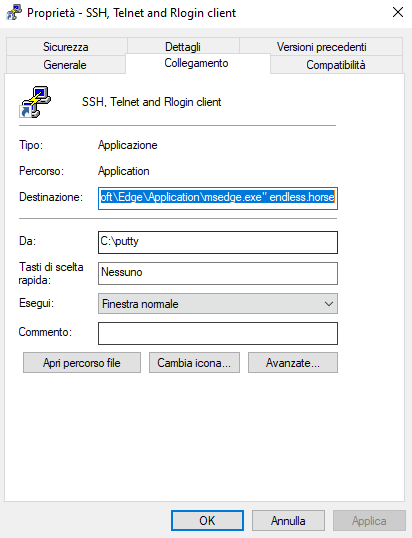This screenshot has width=412, height=538.
Task: Click the 'Application' path value
Action: click(x=124, y=171)
